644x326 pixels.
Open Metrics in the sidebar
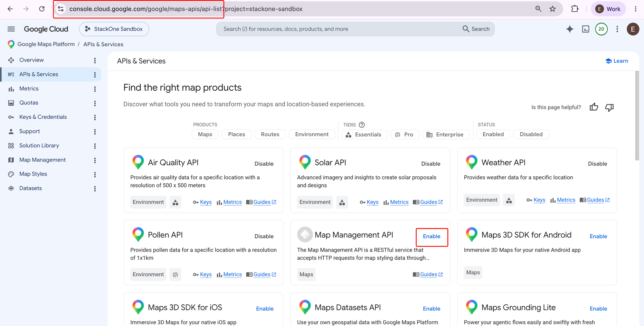pyautogui.click(x=29, y=88)
